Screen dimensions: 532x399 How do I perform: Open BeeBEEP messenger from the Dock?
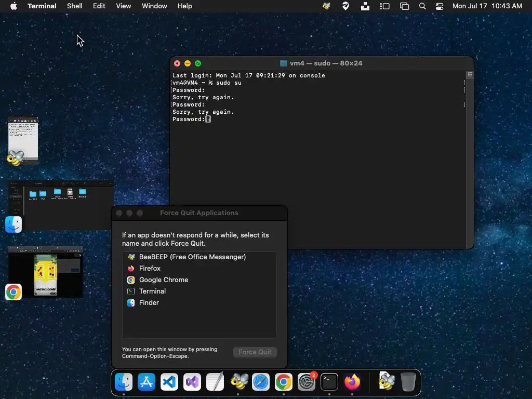coord(239,381)
